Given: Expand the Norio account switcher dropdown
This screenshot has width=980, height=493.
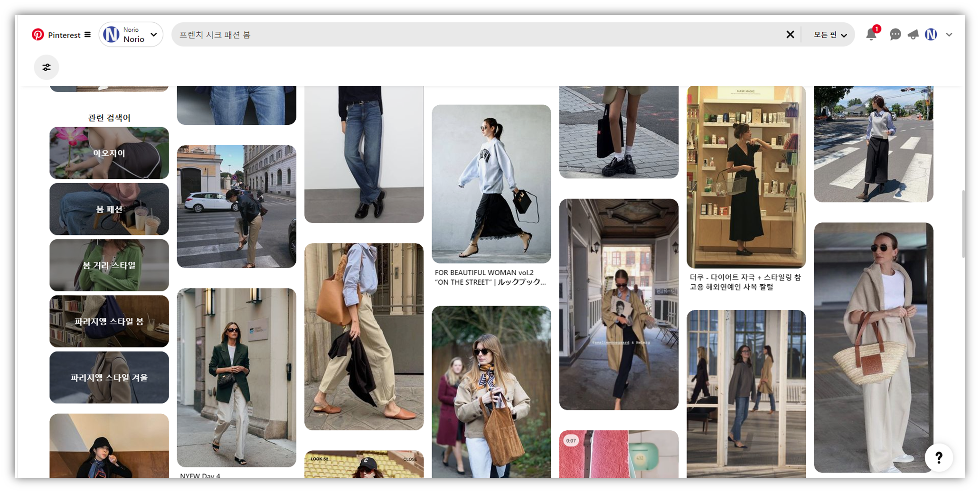Looking at the screenshot, I should (x=153, y=35).
